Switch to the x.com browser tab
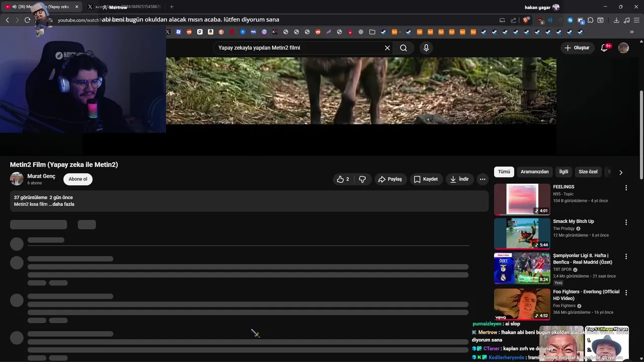The width and height of the screenshot is (644, 362). point(125,7)
